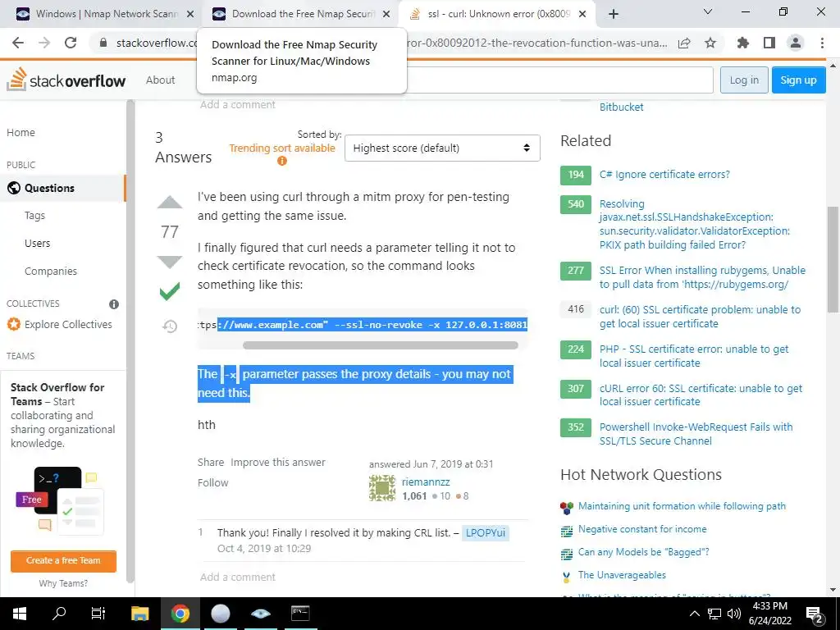Click the code block horizontal scrollbar
840x630 pixels.
pyautogui.click(x=381, y=345)
